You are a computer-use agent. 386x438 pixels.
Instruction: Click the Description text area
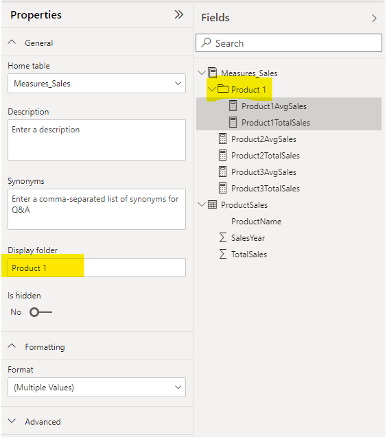tap(96, 140)
